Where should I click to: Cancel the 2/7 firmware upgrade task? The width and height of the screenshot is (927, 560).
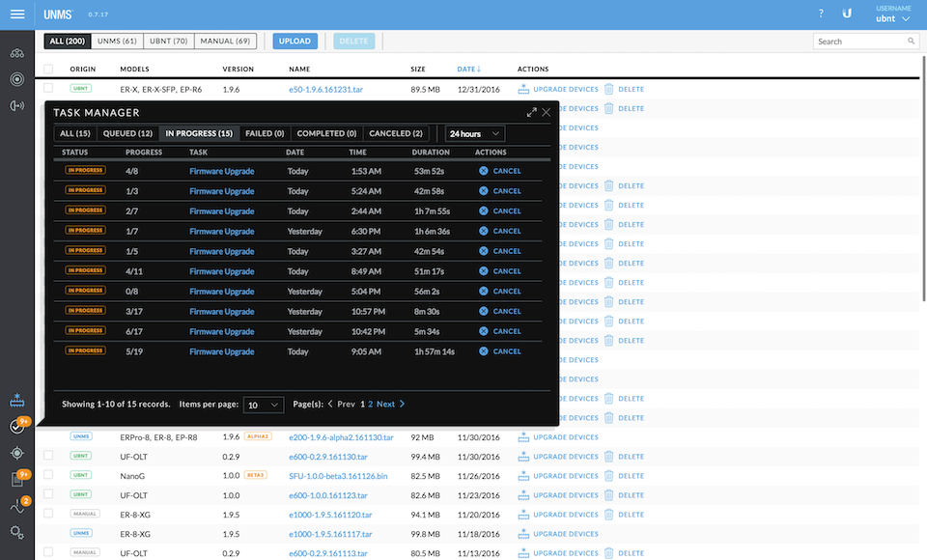click(x=500, y=211)
